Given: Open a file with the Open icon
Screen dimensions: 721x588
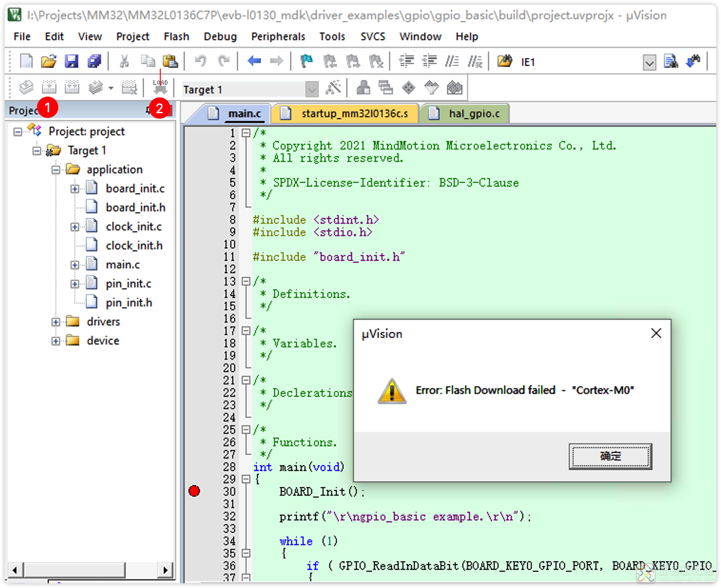Looking at the screenshot, I should 49,61.
